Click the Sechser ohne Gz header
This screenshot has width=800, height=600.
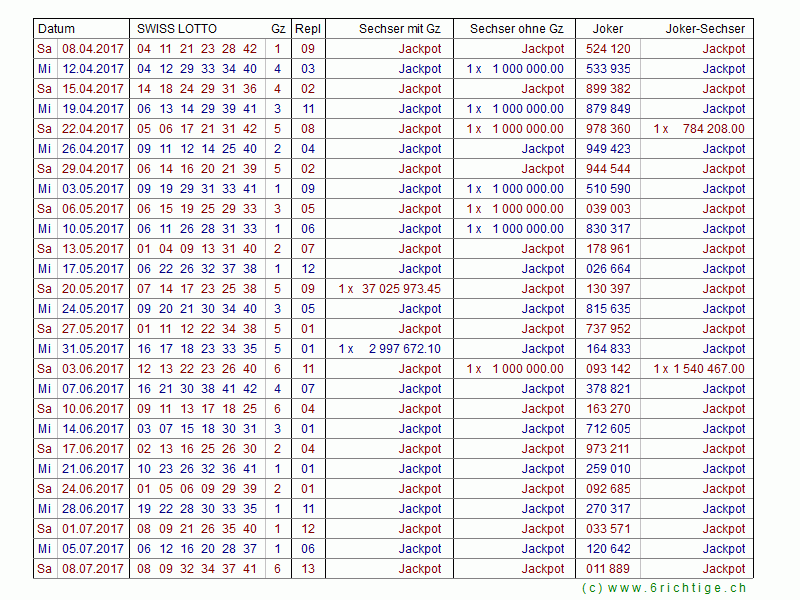click(x=516, y=29)
